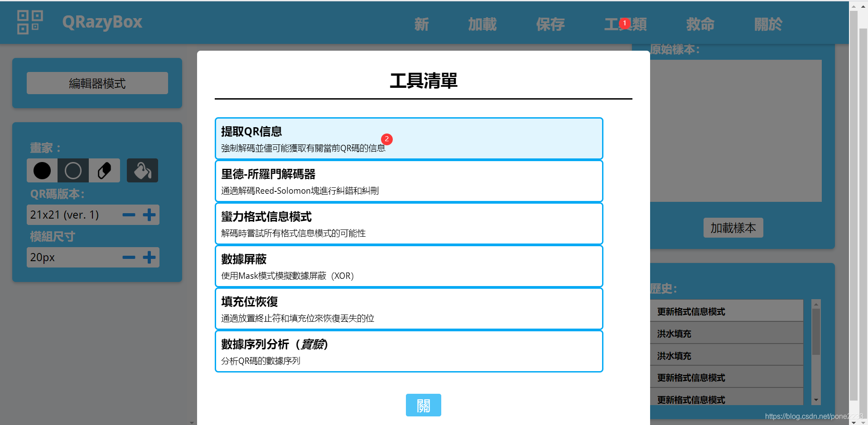This screenshot has width=868, height=425.
Task: Select first 更新格式信息模式 history entry
Action: click(727, 311)
